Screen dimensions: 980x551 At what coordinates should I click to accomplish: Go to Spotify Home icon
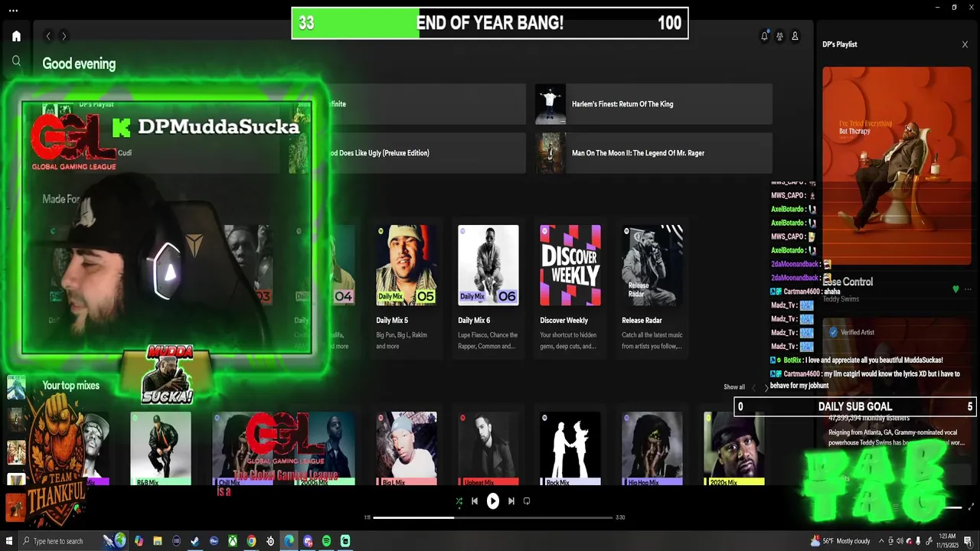[x=16, y=36]
